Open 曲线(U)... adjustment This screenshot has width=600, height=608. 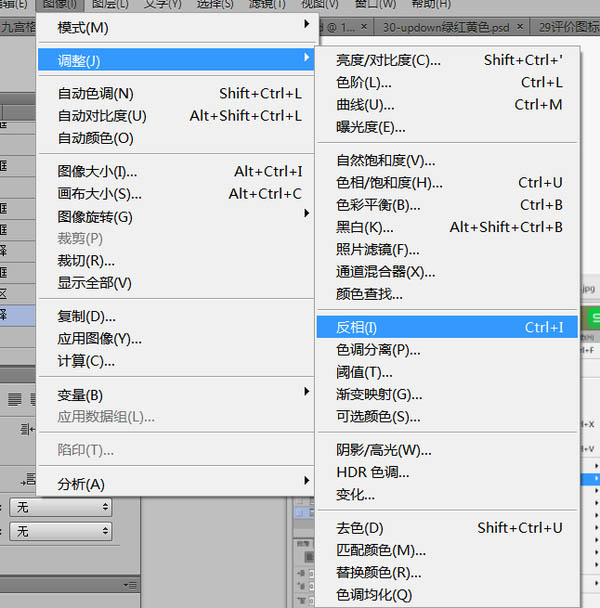(x=447, y=105)
